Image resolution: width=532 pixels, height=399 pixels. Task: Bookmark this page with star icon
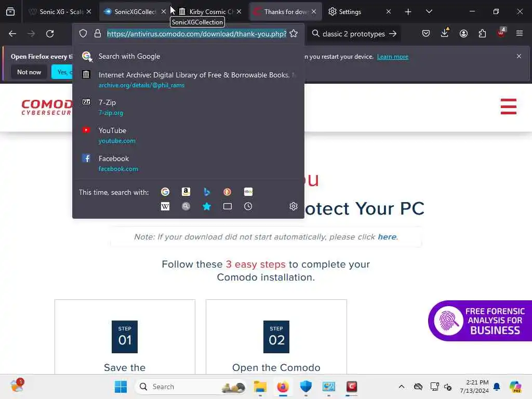click(294, 34)
